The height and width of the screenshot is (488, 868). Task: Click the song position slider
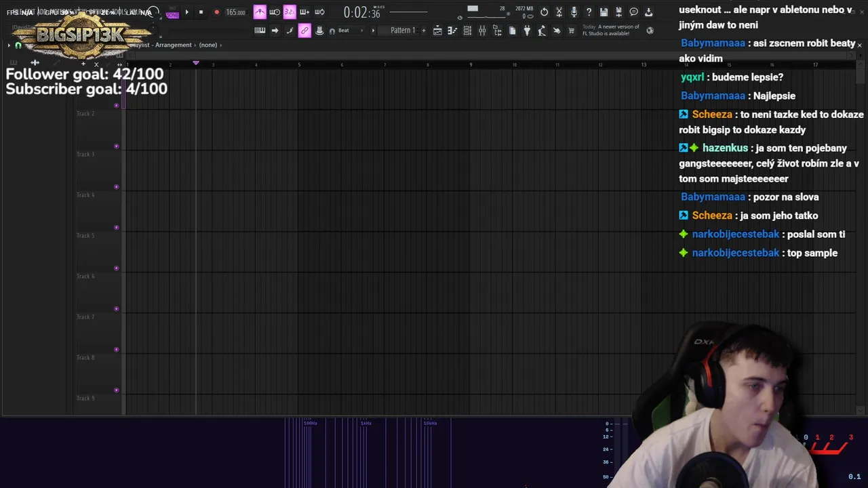(x=408, y=12)
